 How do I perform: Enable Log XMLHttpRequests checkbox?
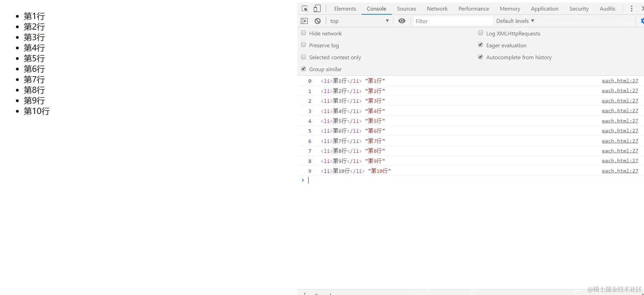click(x=481, y=33)
